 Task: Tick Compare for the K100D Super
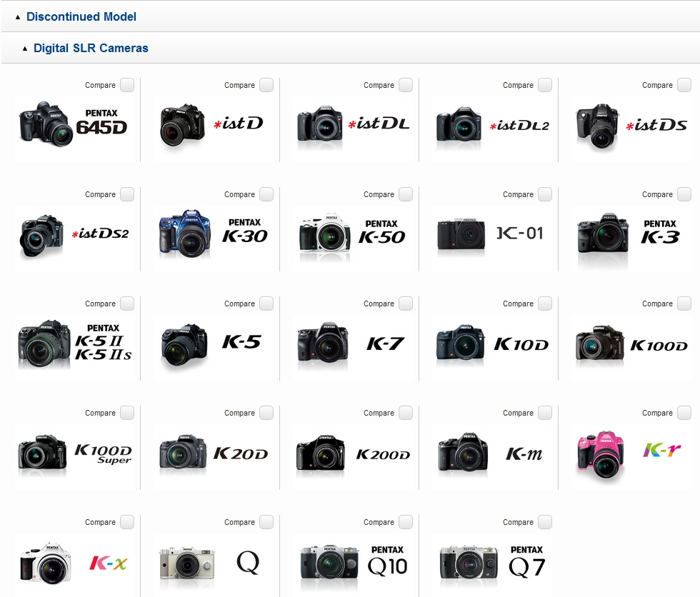127,413
